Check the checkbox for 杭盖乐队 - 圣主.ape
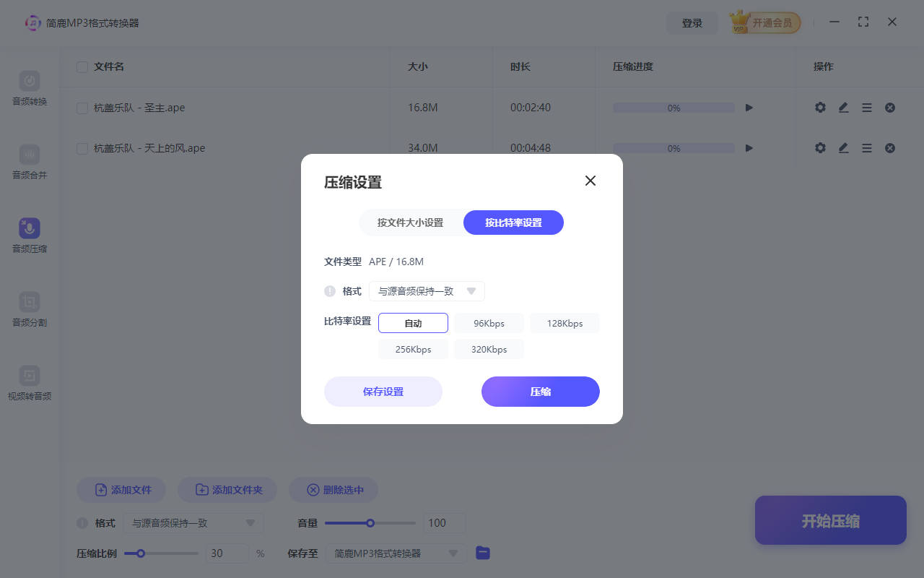Image resolution: width=924 pixels, height=578 pixels. click(x=82, y=107)
